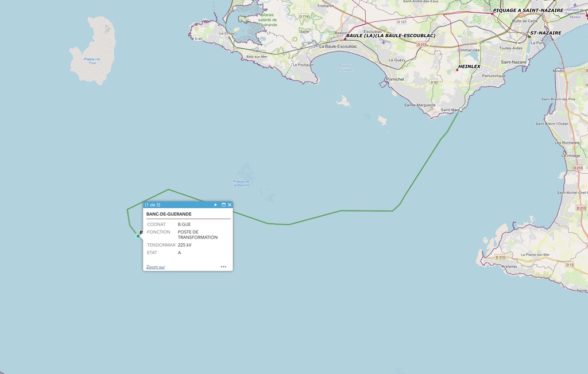Click the ST-NAZAIRE map label
The height and width of the screenshot is (374, 588).
coord(546,33)
